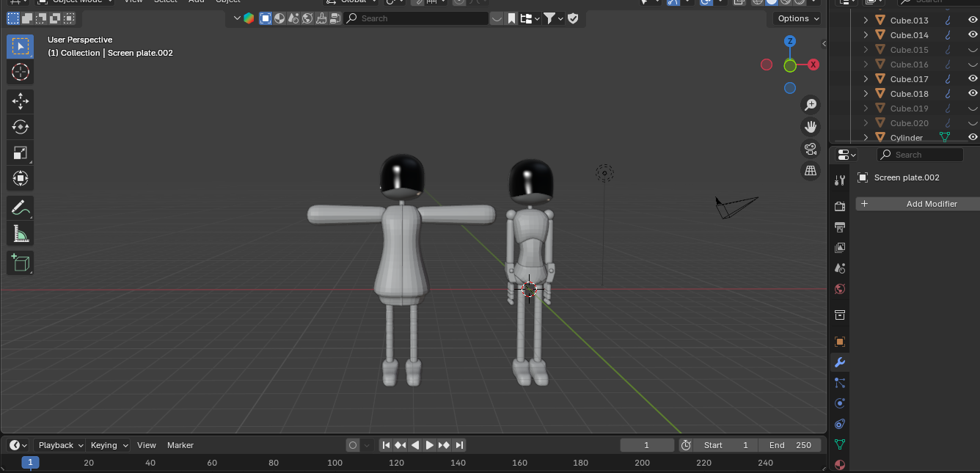This screenshot has height=473, width=980.
Task: Click the current frame playhead marker at 1
Action: point(30,463)
